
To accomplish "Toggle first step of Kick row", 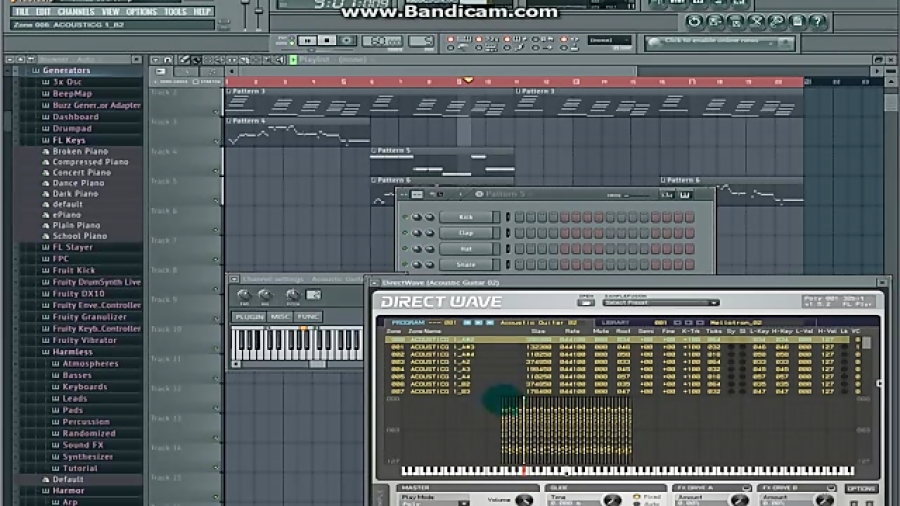I will (x=519, y=217).
